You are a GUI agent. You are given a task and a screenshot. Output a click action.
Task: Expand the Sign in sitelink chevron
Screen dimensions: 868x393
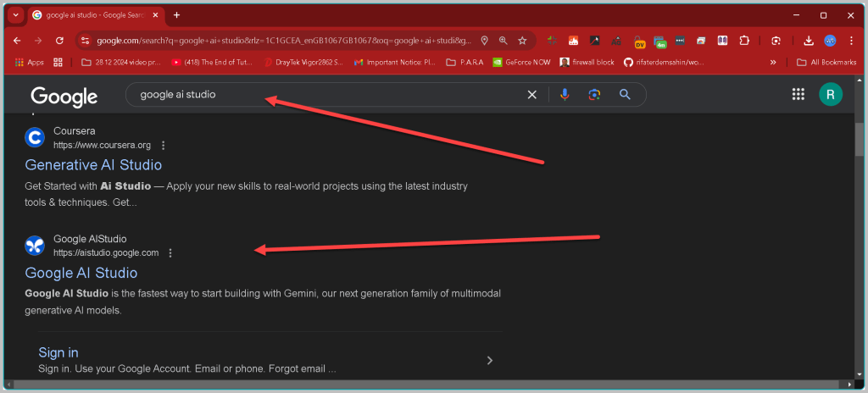[489, 360]
